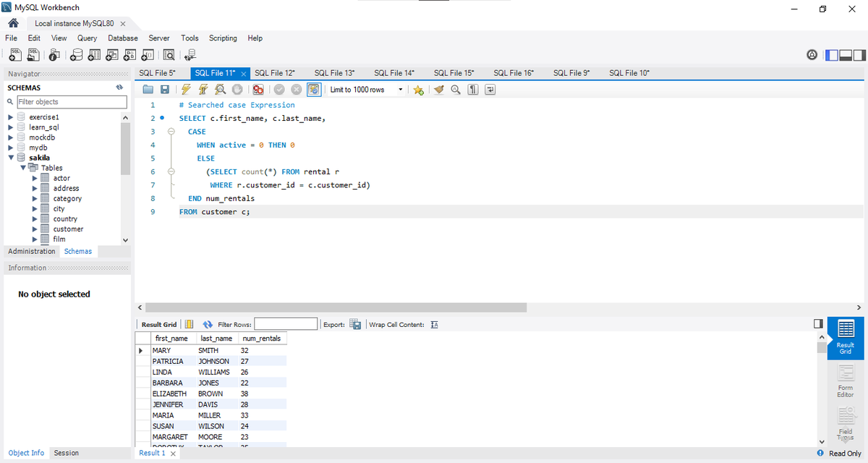Toggle word wrap in the editor
The height and width of the screenshot is (463, 868).
pyautogui.click(x=490, y=90)
